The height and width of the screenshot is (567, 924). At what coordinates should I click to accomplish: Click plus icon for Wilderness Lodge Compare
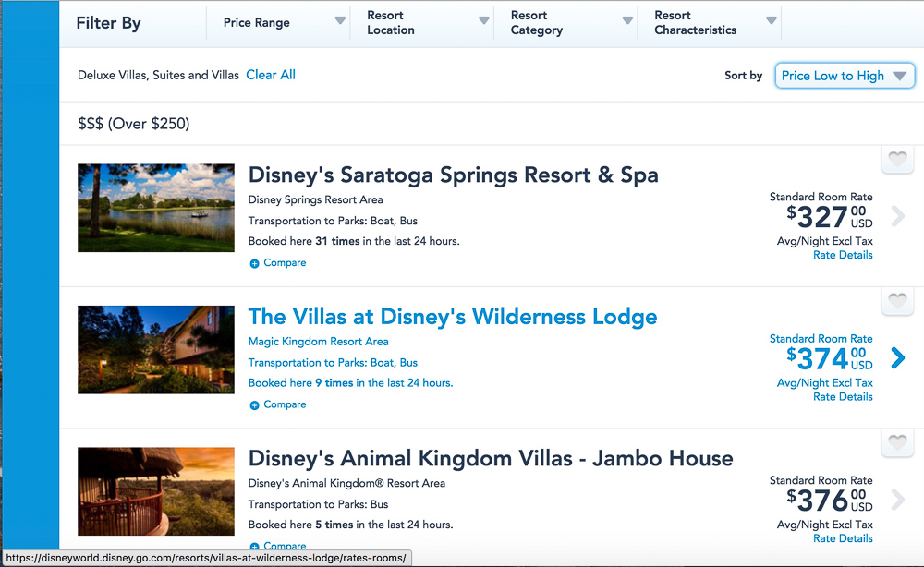click(255, 405)
